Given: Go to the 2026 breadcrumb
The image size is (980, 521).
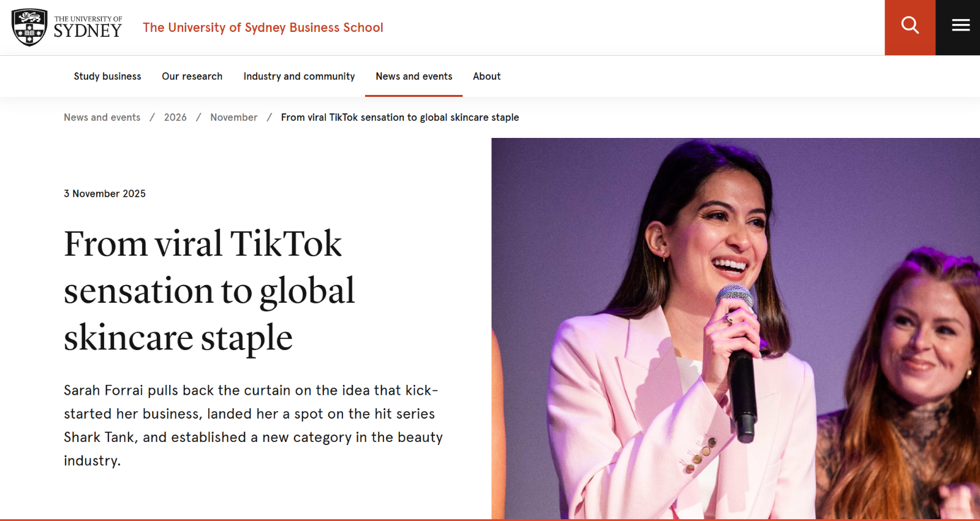Looking at the screenshot, I should click(x=175, y=117).
